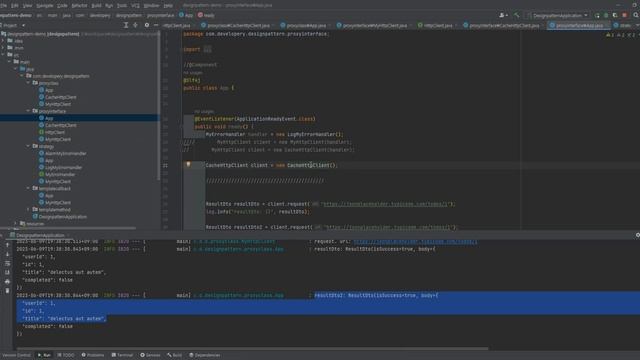Open the Window menu
The width and height of the screenshot is (640, 360).
click(151, 6)
